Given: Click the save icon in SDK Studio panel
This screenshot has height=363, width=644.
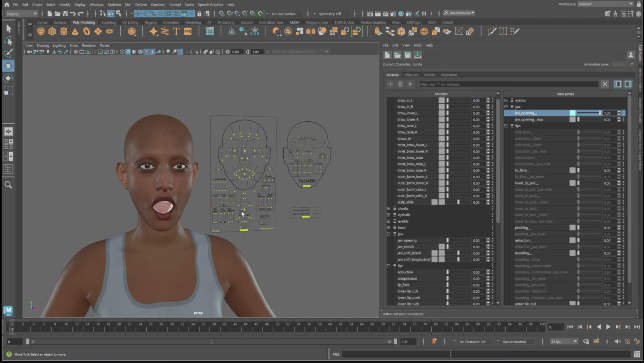Looking at the screenshot, I should (x=408, y=55).
